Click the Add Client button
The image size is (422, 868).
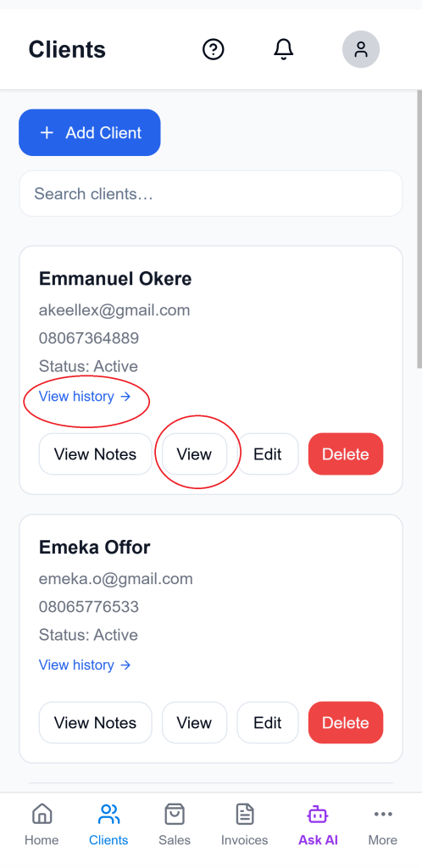click(90, 132)
